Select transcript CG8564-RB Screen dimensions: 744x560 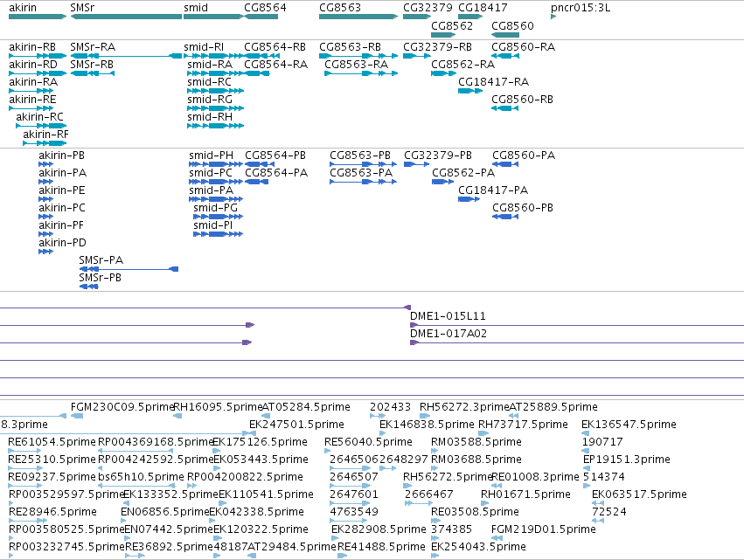point(262,56)
